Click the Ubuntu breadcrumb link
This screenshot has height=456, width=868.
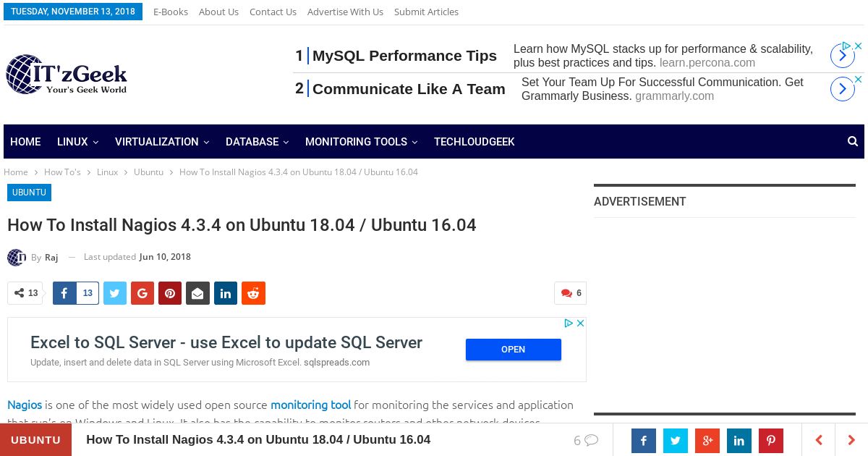148,172
